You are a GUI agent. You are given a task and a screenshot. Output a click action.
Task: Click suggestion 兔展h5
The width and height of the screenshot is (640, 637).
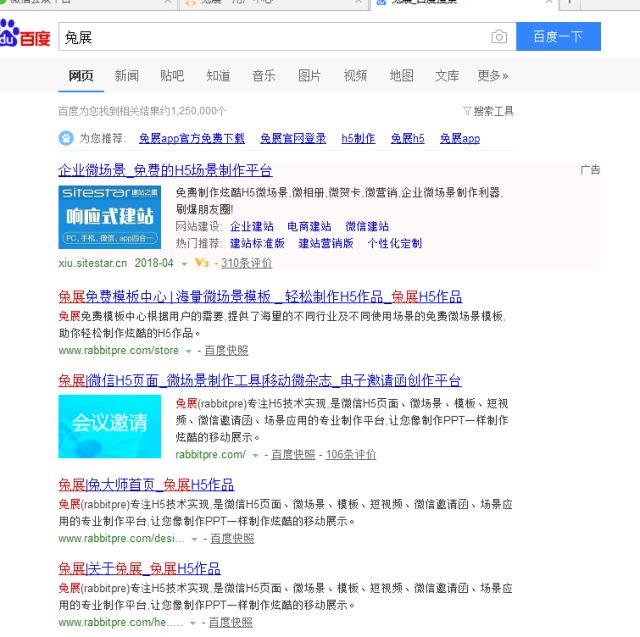click(407, 138)
